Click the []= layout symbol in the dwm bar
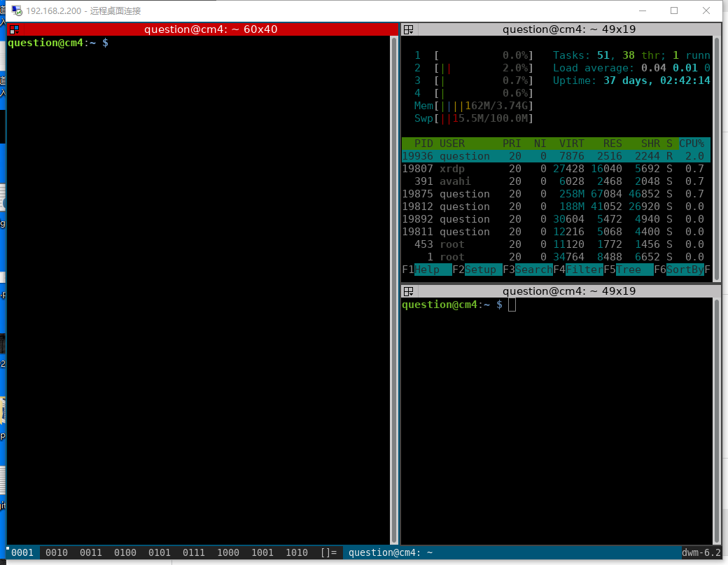Image resolution: width=728 pixels, height=565 pixels. pyautogui.click(x=328, y=552)
